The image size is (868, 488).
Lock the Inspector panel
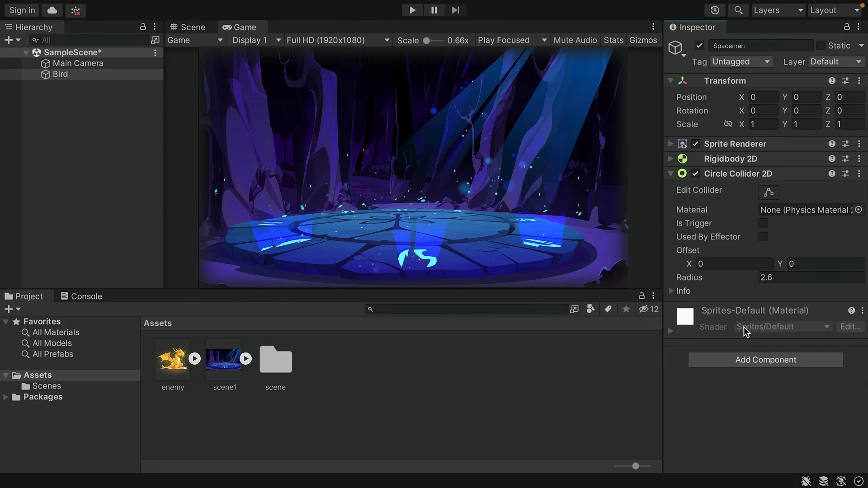(847, 27)
